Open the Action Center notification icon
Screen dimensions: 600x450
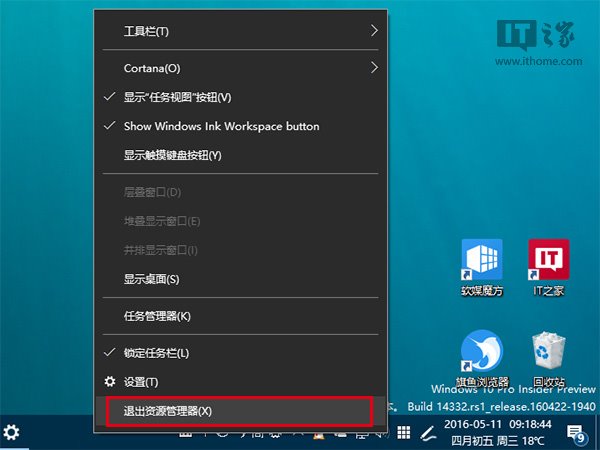pos(577,433)
